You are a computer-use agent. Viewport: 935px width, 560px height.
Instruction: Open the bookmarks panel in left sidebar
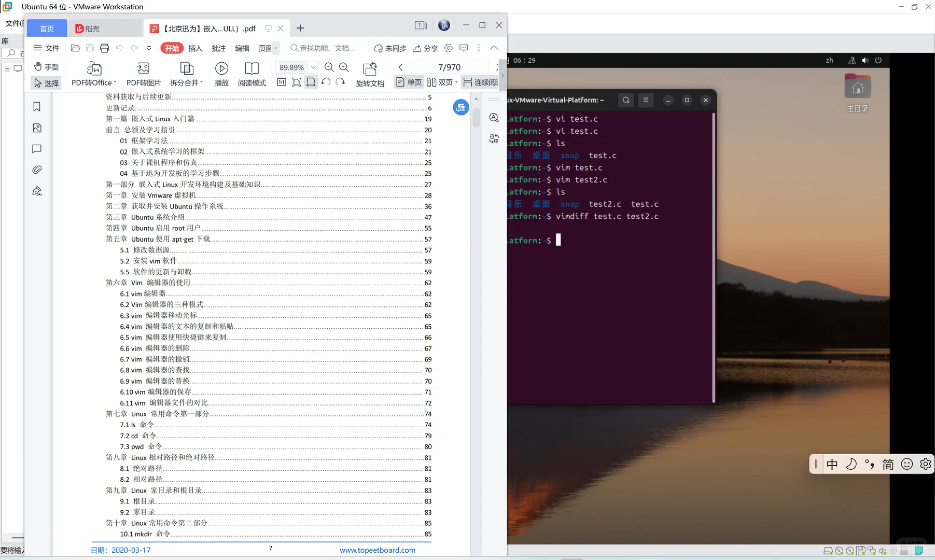pyautogui.click(x=36, y=106)
